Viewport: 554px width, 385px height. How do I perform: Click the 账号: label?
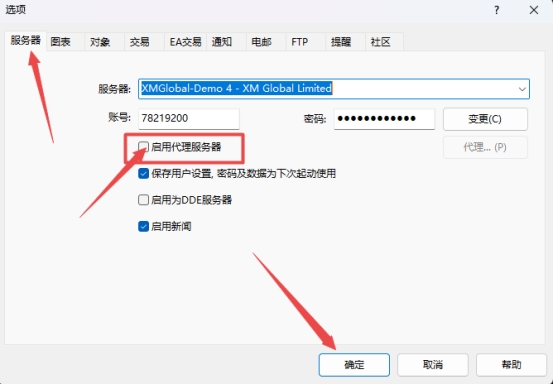119,117
